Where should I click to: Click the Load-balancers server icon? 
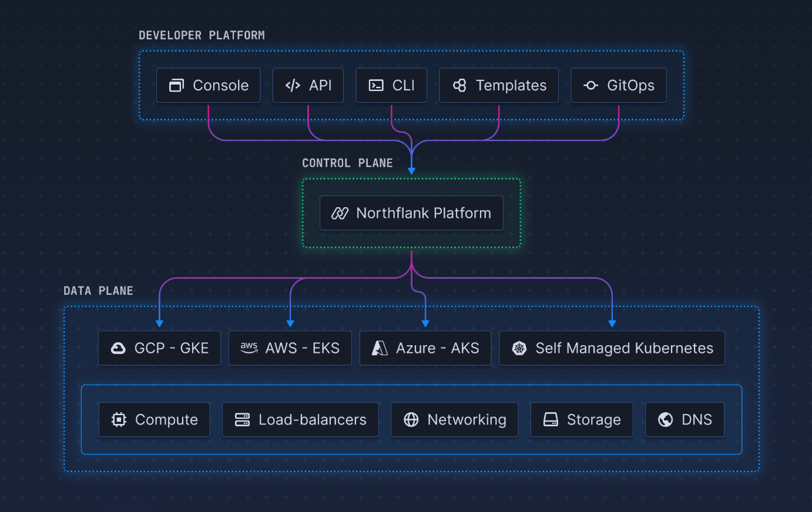242,420
